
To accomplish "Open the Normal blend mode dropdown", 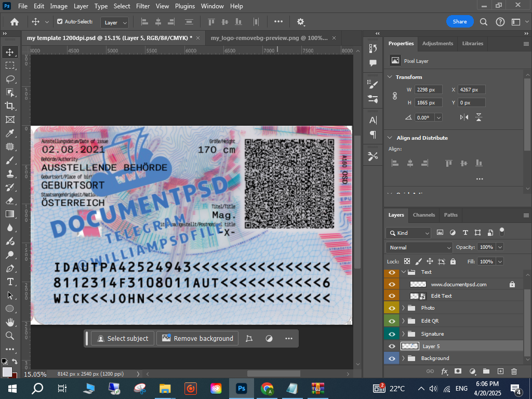I will tap(419, 247).
